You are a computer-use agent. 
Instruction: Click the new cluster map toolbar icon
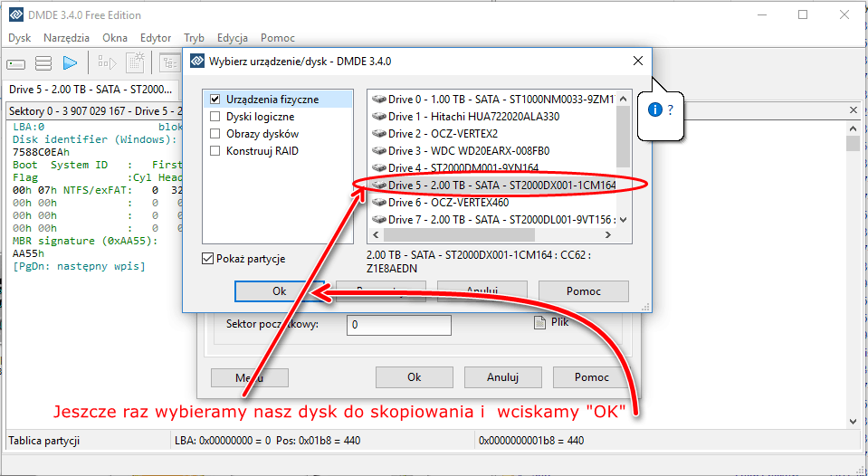pyautogui.click(x=136, y=62)
